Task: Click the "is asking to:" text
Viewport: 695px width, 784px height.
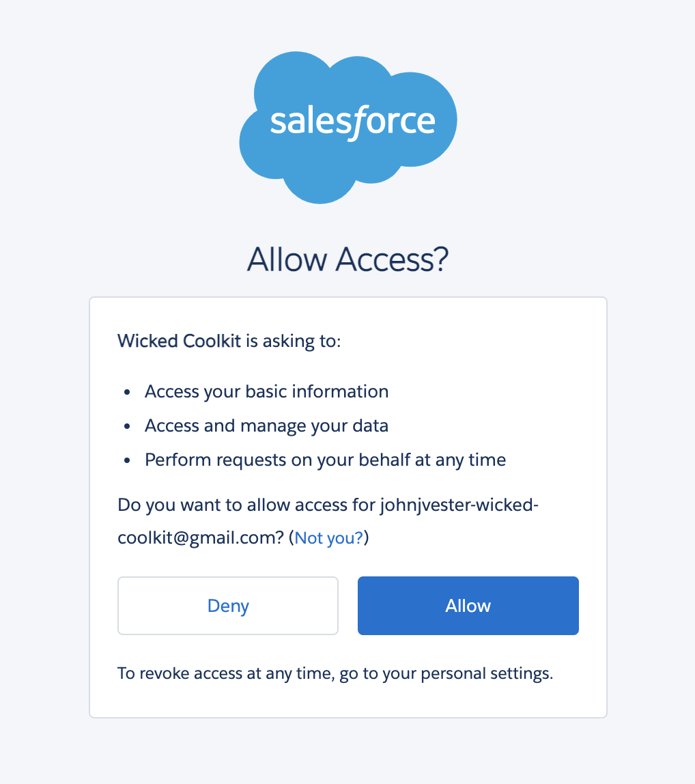Action: click(293, 341)
